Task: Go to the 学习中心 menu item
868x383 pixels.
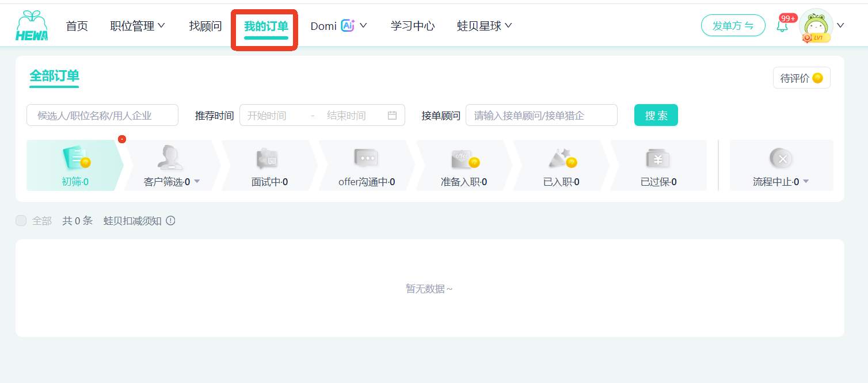Action: pyautogui.click(x=413, y=26)
